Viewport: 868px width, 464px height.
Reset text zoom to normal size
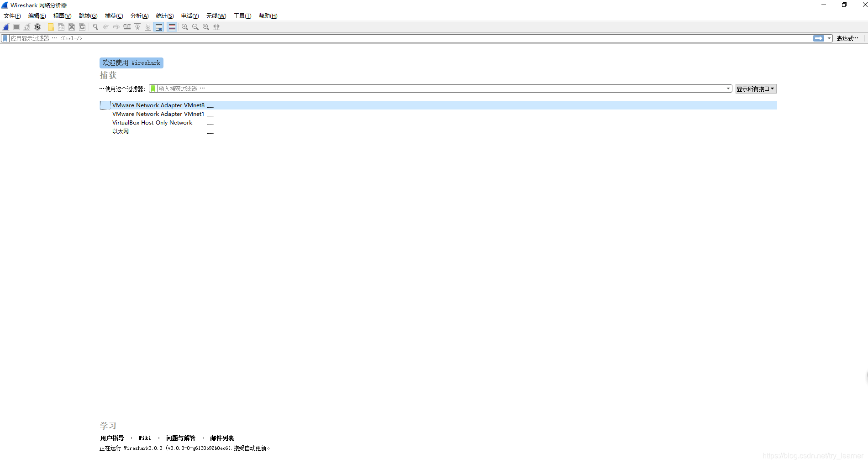click(206, 27)
